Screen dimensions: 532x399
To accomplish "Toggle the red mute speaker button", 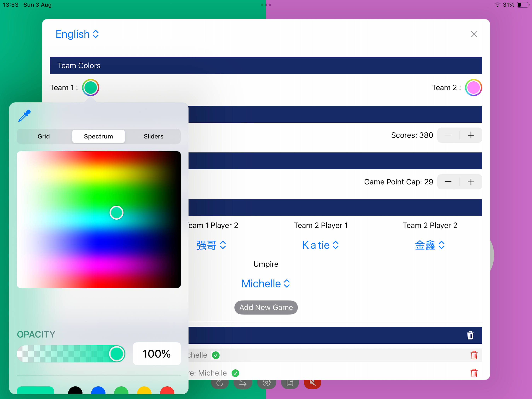I will [312, 384].
